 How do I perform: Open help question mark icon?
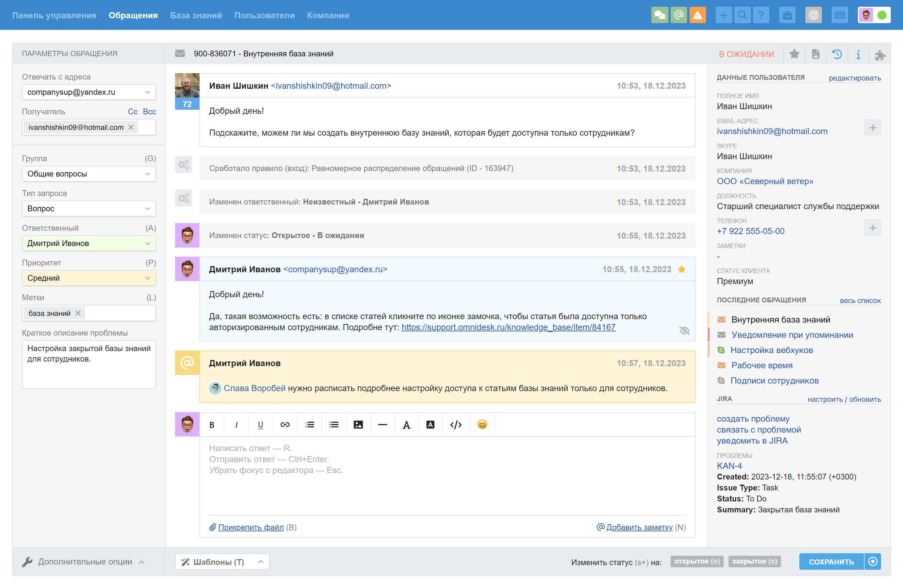coord(761,15)
